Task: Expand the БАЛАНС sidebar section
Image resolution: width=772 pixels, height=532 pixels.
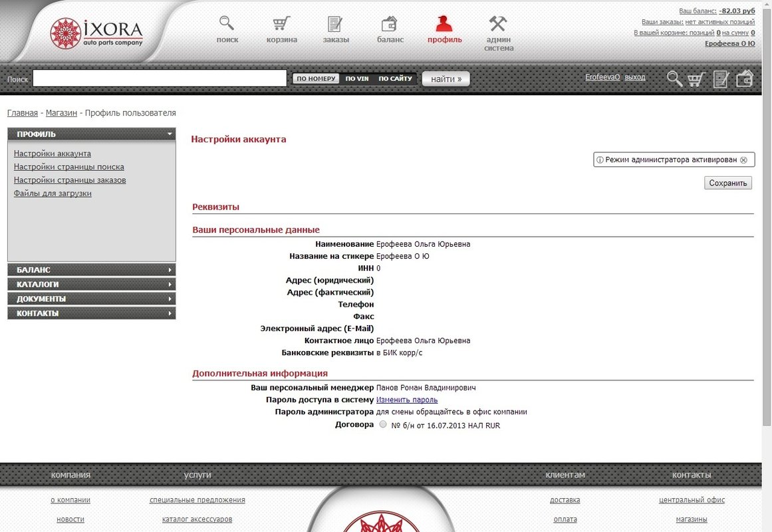Action: 91,270
